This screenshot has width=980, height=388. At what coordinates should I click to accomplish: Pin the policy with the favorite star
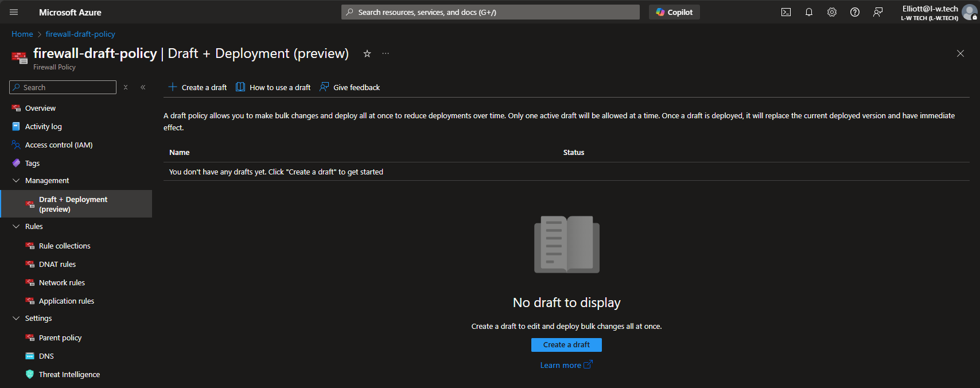[367, 53]
